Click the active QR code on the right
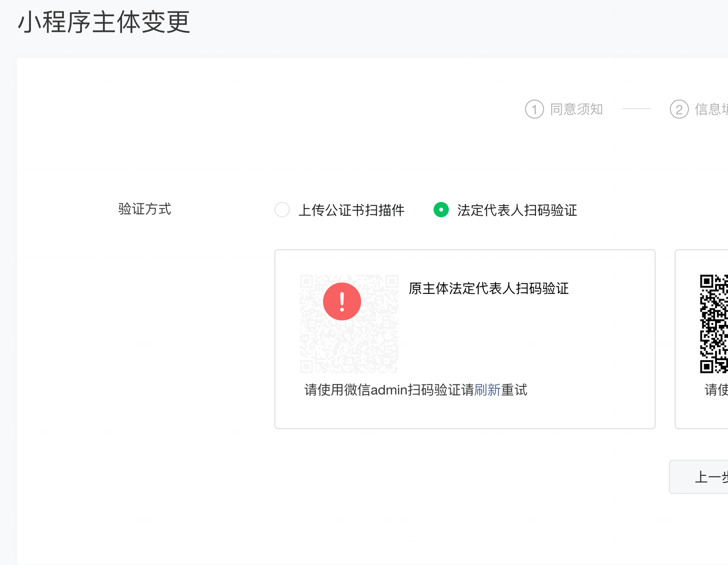The height and width of the screenshot is (565, 728). 714,323
